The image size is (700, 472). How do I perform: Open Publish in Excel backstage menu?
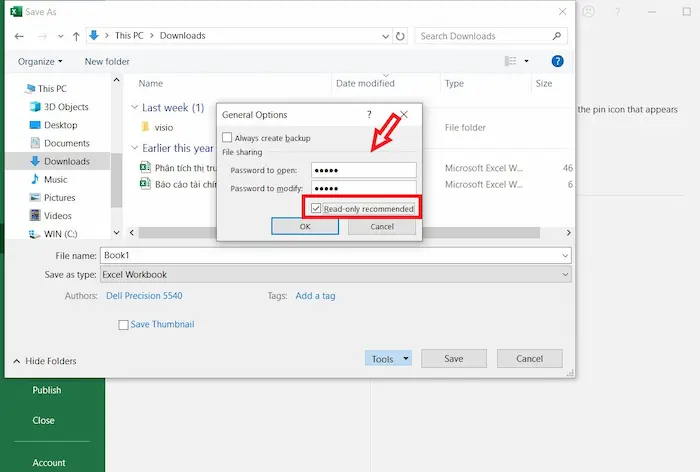(x=46, y=390)
